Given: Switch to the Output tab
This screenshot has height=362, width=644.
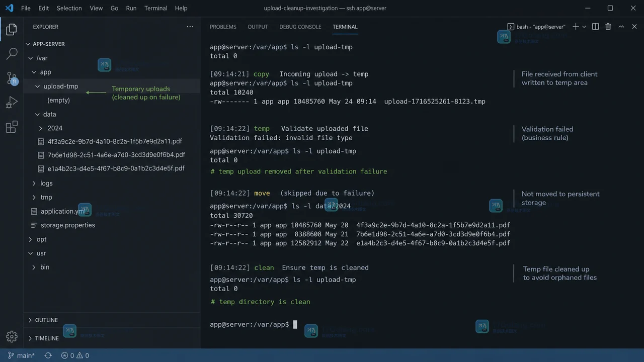Looking at the screenshot, I should click(x=258, y=27).
